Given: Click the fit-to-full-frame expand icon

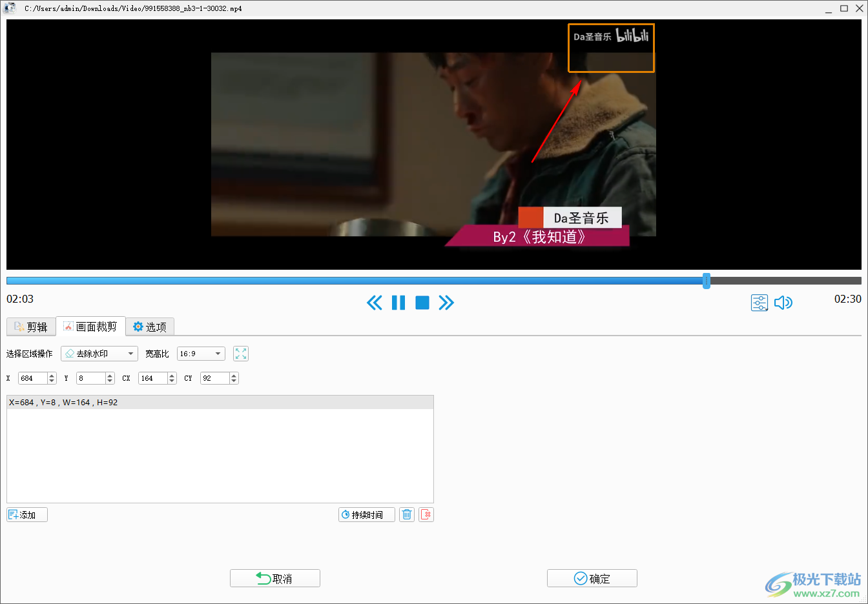Looking at the screenshot, I should 241,354.
